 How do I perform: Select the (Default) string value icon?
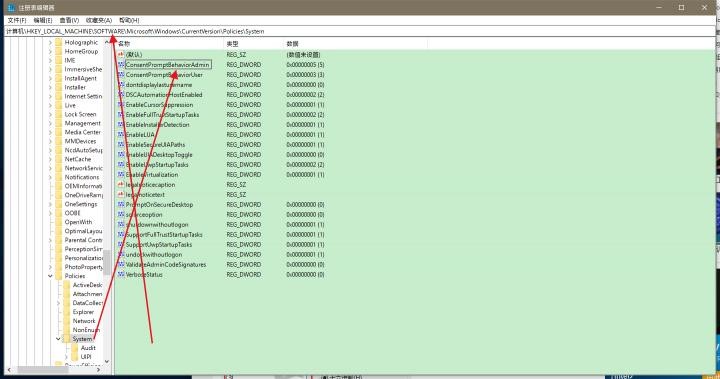pyautogui.click(x=121, y=55)
